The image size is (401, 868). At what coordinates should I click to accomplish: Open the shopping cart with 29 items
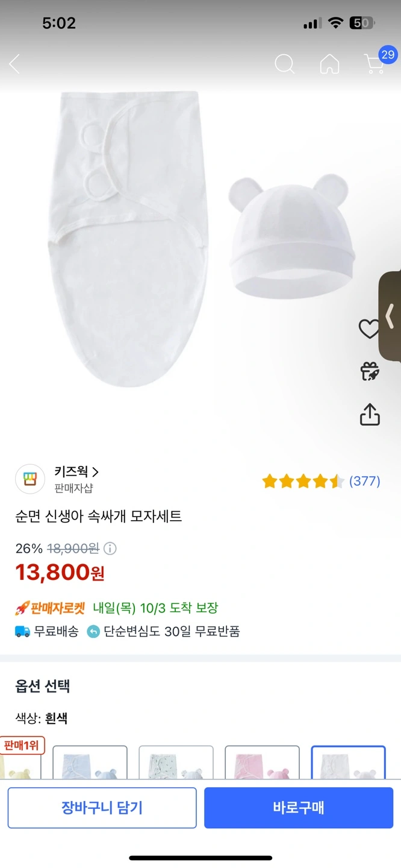(x=376, y=63)
